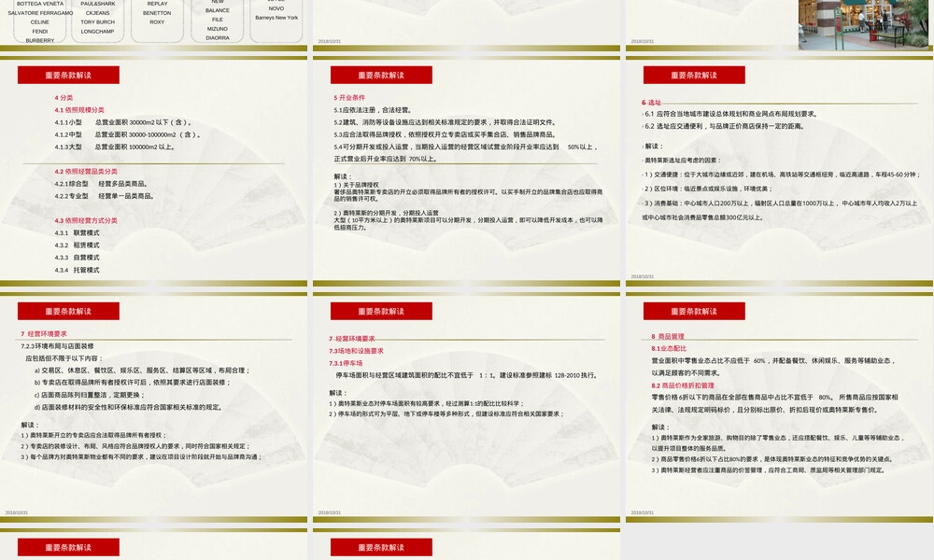Click the 'a) 交易区、休息区、餐饮区' line
Image resolution: width=934 pixels, height=560 pixels.
click(x=142, y=371)
